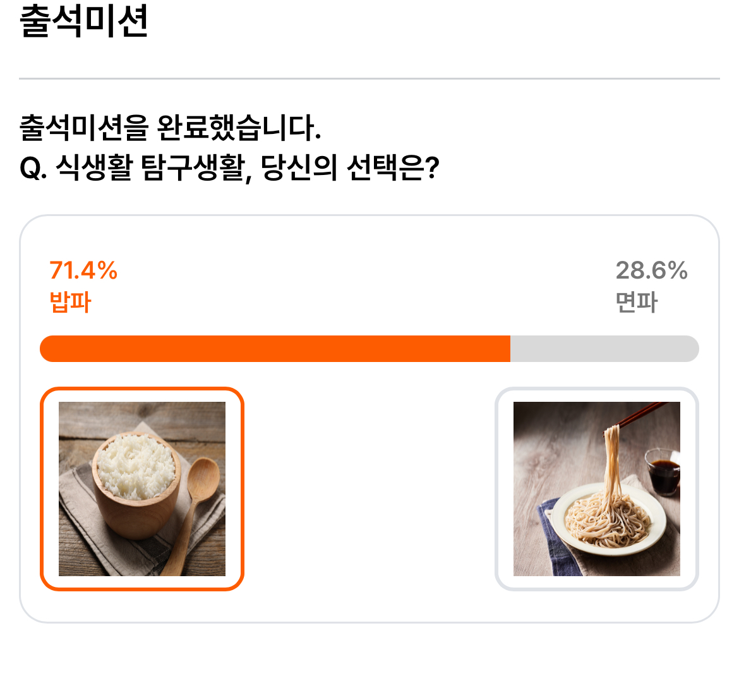This screenshot has width=739, height=700.
Task: Click the white rice in the wooden bowl
Action: click(136, 467)
